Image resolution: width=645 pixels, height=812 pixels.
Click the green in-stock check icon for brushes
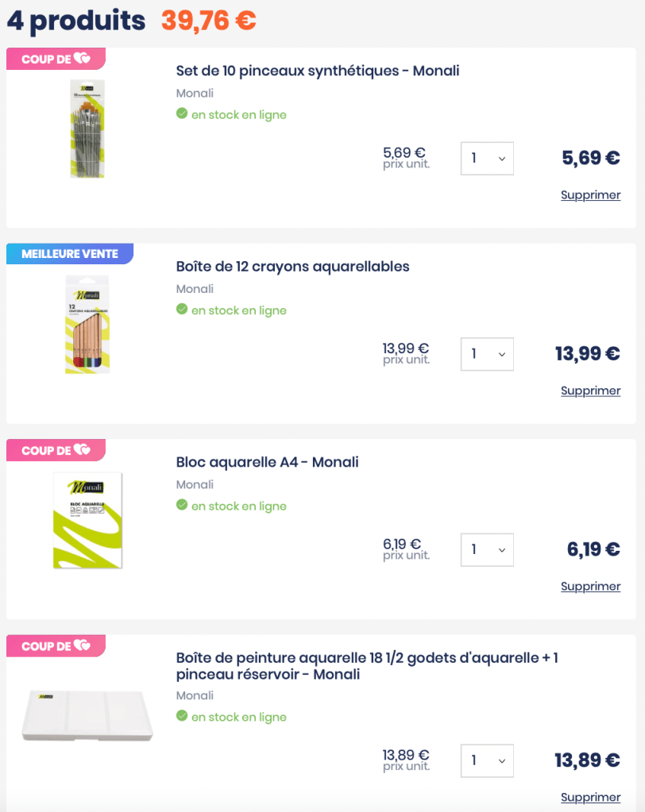tap(182, 114)
